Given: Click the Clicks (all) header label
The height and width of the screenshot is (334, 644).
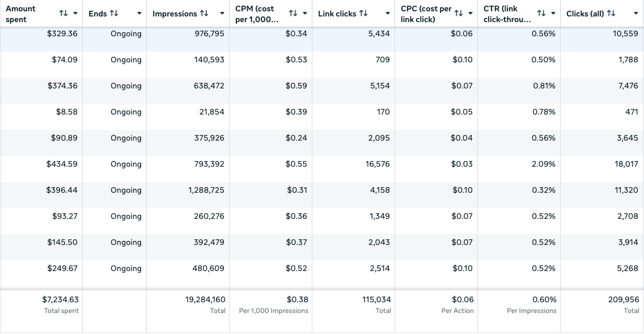Looking at the screenshot, I should tap(585, 14).
